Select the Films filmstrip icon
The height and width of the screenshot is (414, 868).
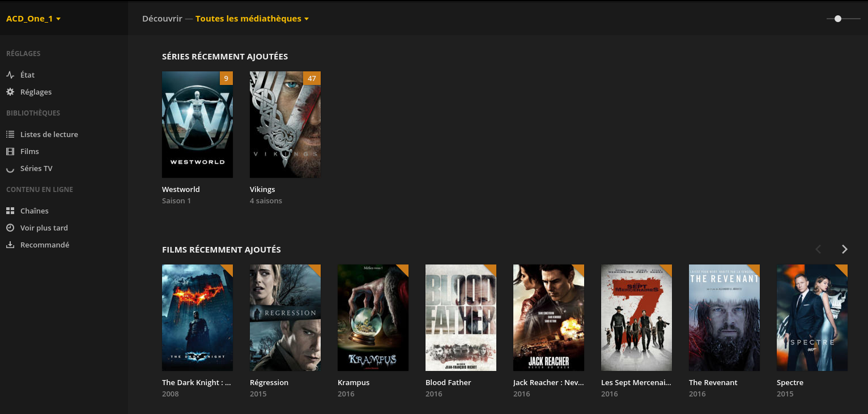[x=10, y=151]
